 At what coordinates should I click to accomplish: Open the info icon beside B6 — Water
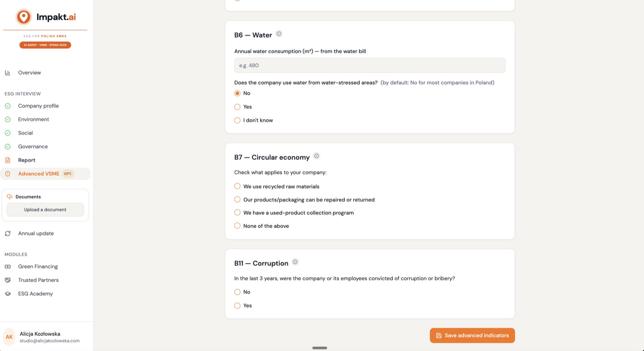279,34
